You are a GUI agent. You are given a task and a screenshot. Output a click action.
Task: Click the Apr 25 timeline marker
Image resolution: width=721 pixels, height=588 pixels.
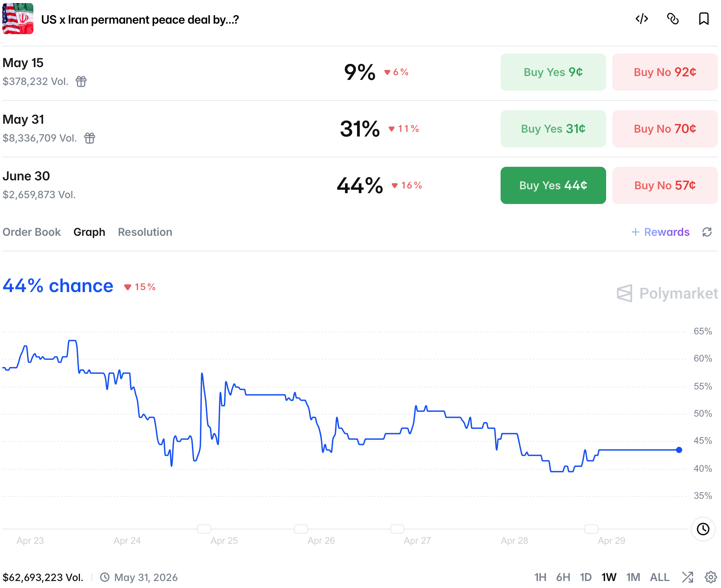point(204,529)
